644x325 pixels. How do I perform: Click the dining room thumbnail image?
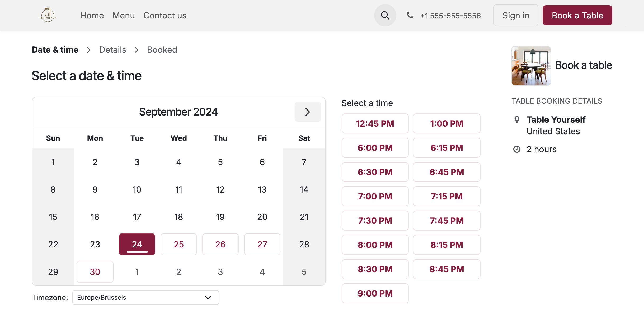click(531, 66)
